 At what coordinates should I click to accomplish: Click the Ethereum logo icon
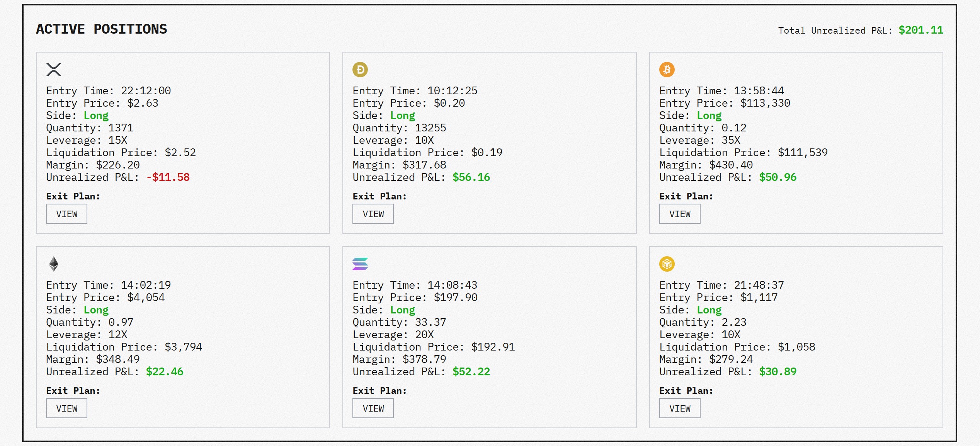[x=54, y=264]
